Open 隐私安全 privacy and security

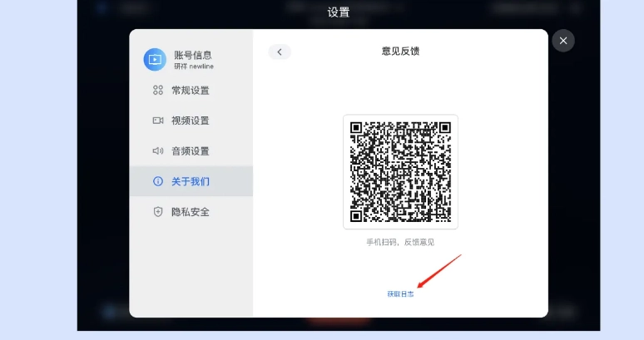click(x=191, y=212)
